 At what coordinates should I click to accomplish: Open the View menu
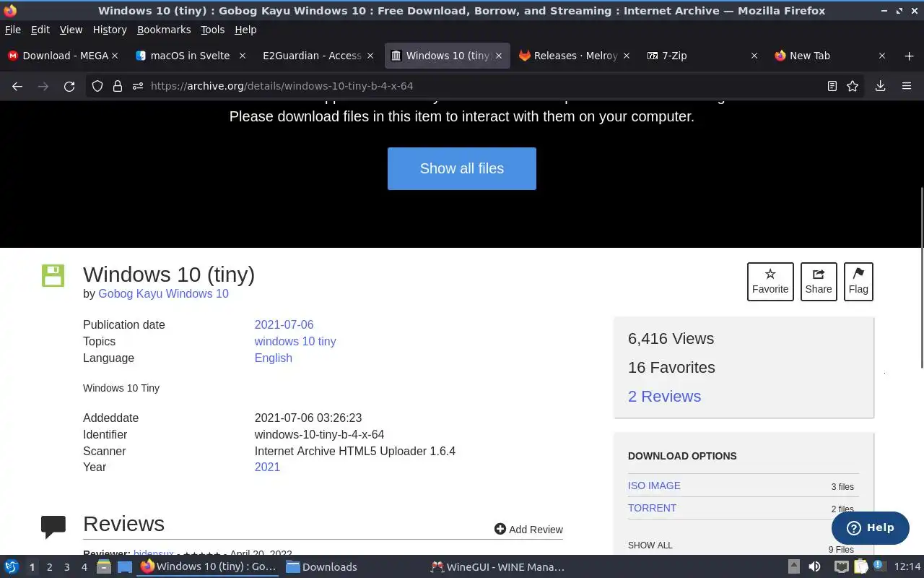[71, 30]
